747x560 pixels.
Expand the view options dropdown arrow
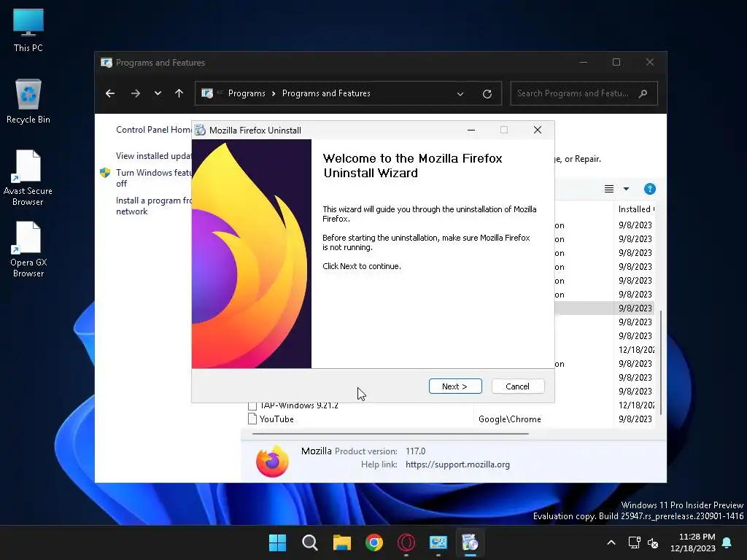(x=626, y=189)
